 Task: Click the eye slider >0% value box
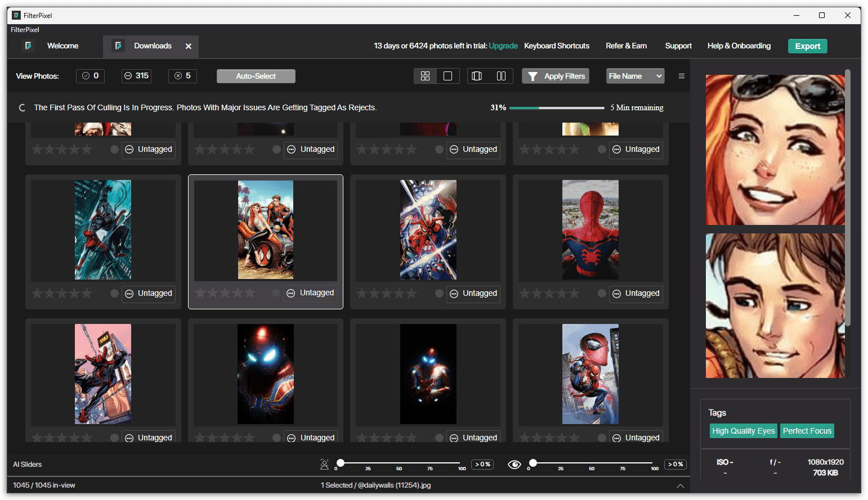[675, 465]
